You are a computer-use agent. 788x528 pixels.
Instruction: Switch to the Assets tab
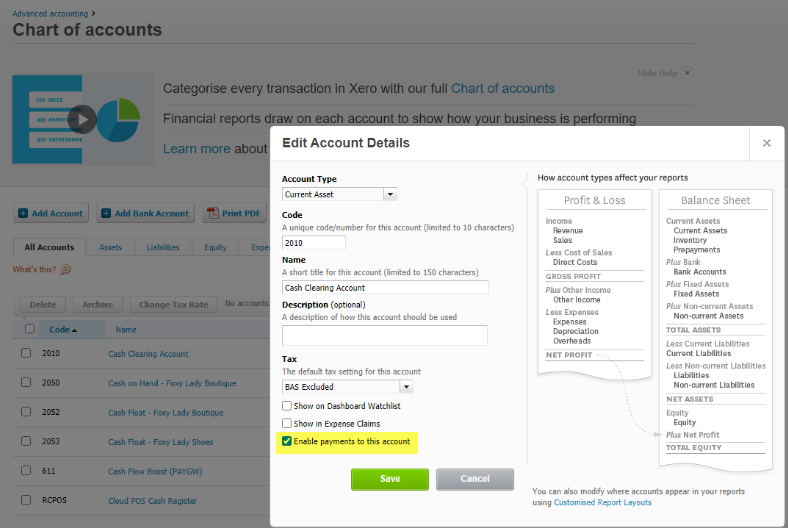tap(111, 247)
